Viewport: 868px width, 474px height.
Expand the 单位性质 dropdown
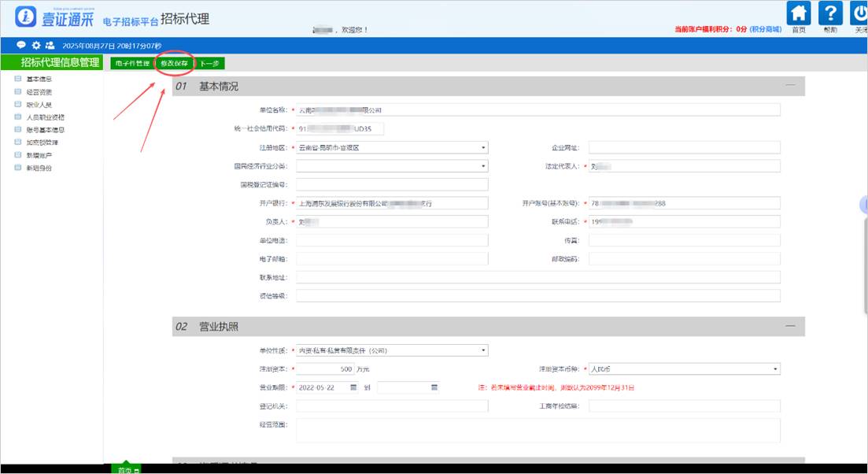tap(483, 350)
